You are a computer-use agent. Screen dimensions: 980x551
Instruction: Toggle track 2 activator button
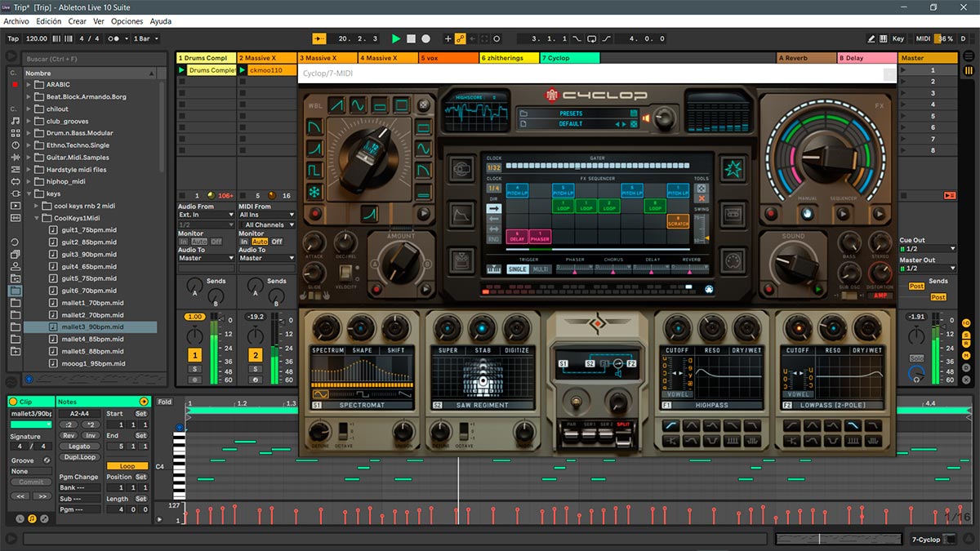point(255,355)
